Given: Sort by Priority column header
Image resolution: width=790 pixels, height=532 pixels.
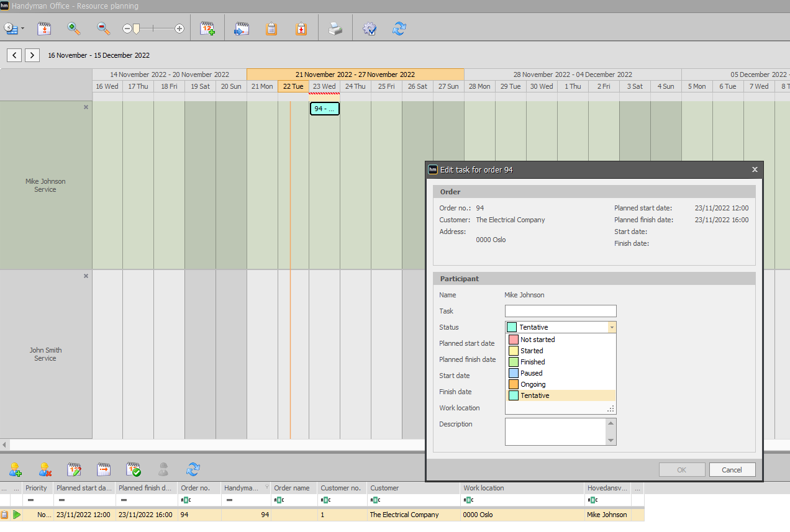Looking at the screenshot, I should point(38,488).
